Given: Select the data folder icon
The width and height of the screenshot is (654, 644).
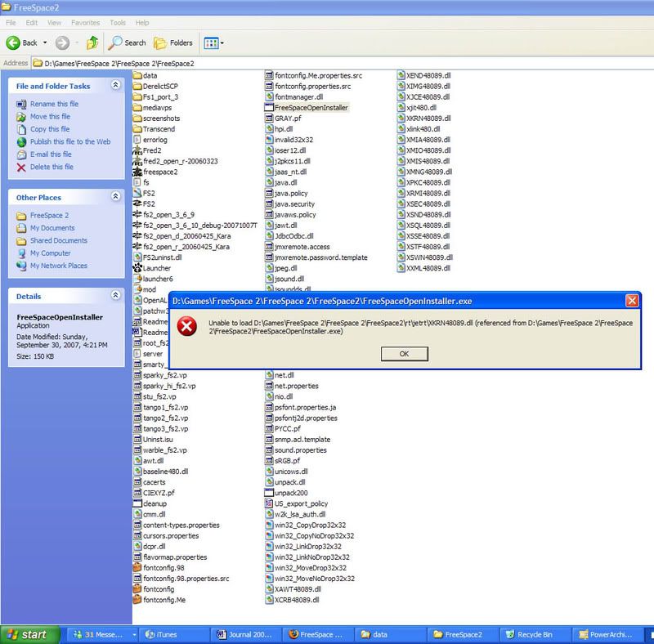Looking at the screenshot, I should coord(137,75).
